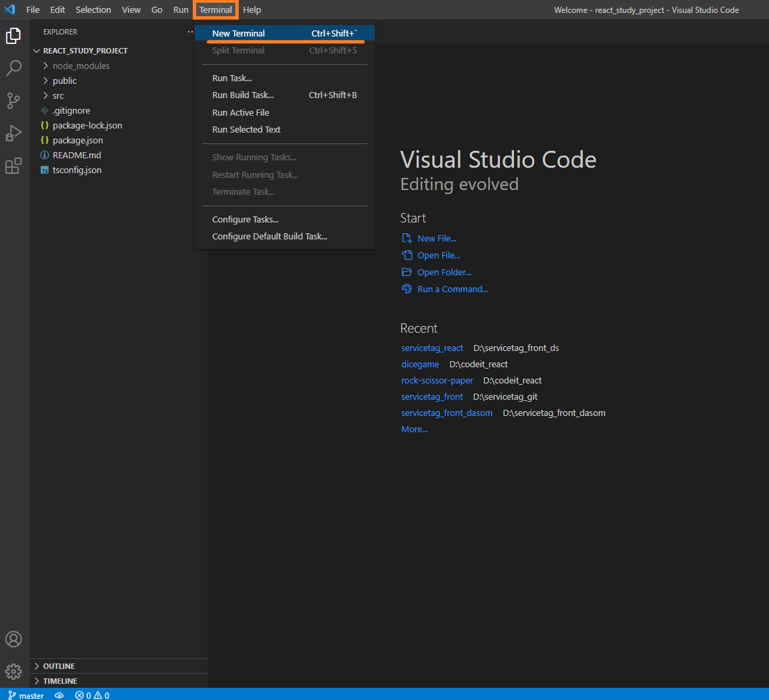Open recent project servicetag_front
The image size is (769, 700).
[432, 396]
